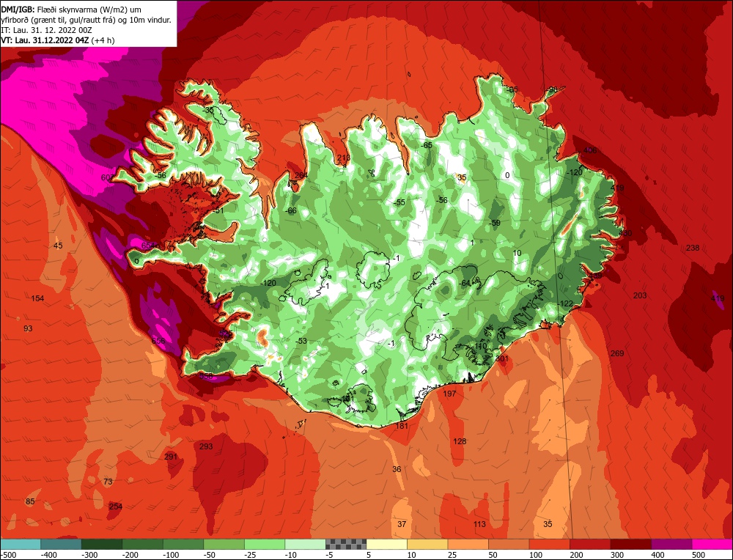Click the 'VT: Lau. 31.12.2022 04Z' valid time

(45, 40)
